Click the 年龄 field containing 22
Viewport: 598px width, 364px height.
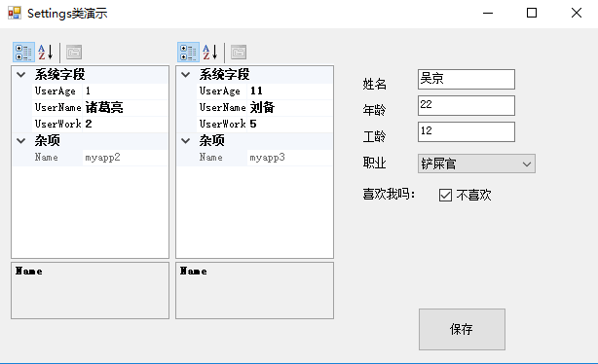point(467,105)
